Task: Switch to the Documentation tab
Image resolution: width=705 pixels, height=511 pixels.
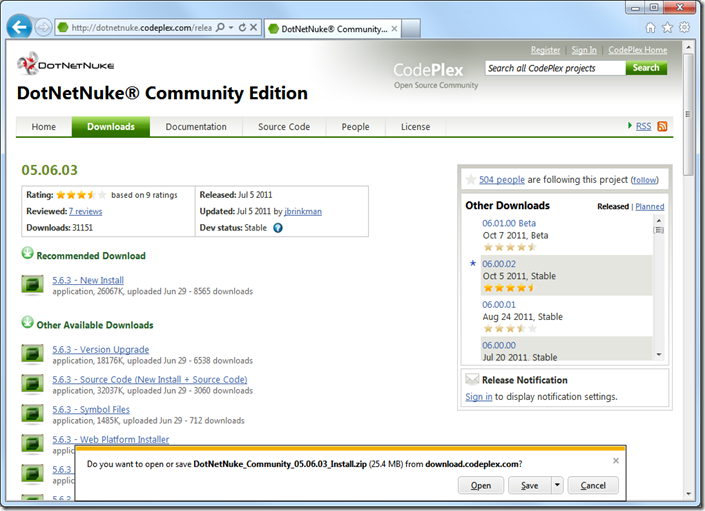Action: (x=196, y=127)
